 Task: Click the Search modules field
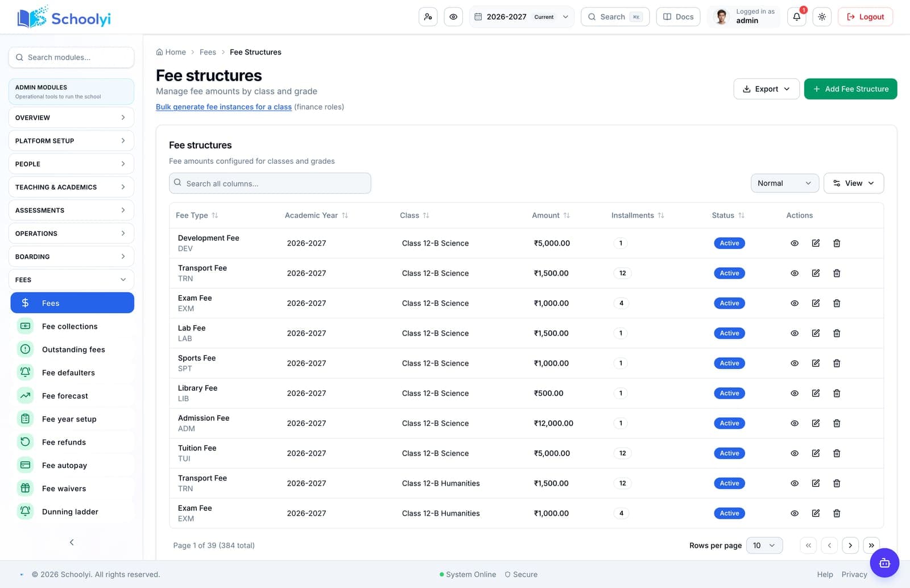71,57
